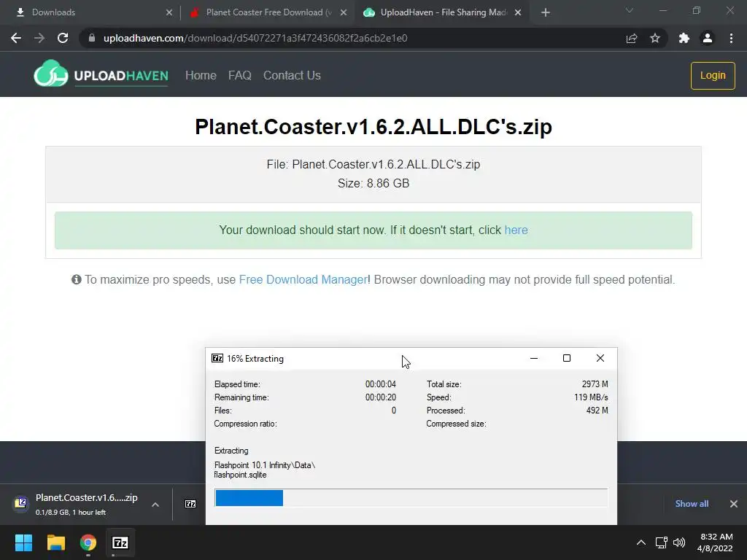
Task: Click the 7-Zip extraction progress bar
Action: coord(411,498)
